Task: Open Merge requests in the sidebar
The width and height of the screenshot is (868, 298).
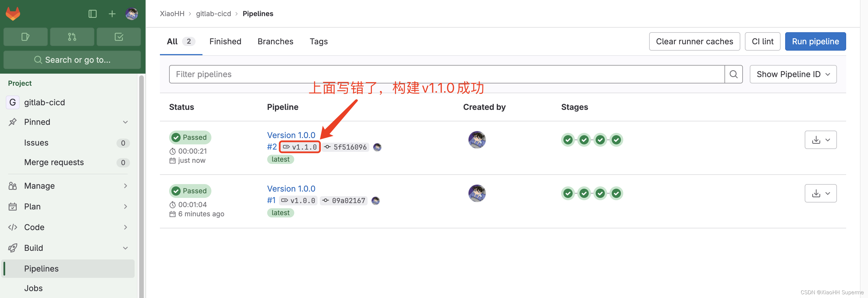Action: (x=54, y=163)
